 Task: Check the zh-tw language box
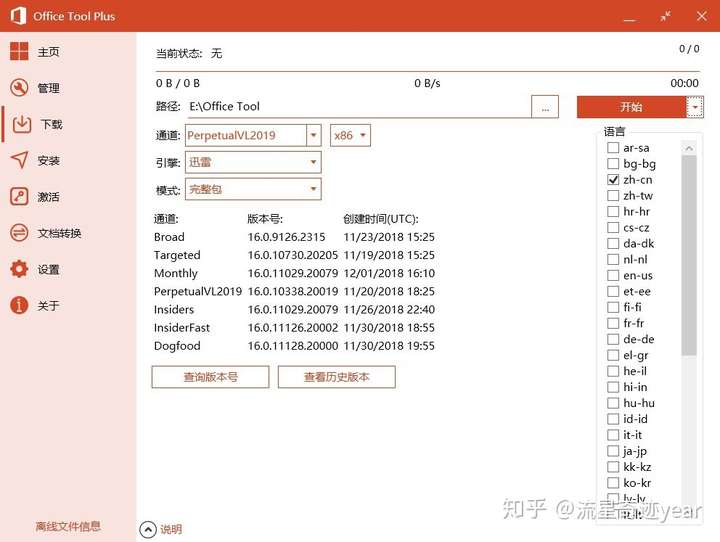coord(613,196)
